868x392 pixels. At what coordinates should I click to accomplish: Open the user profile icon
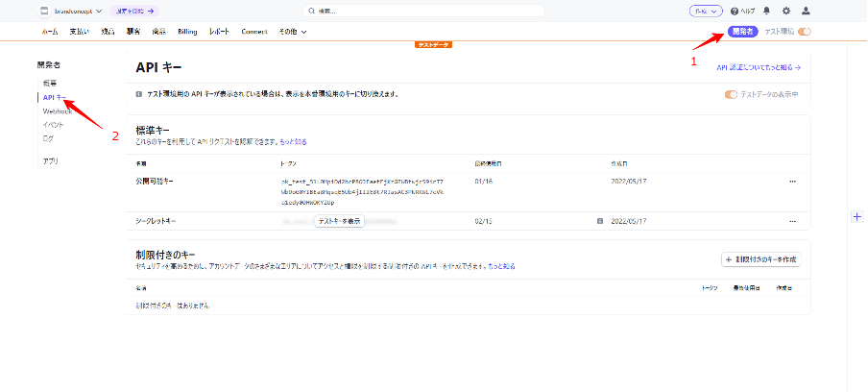806,12
